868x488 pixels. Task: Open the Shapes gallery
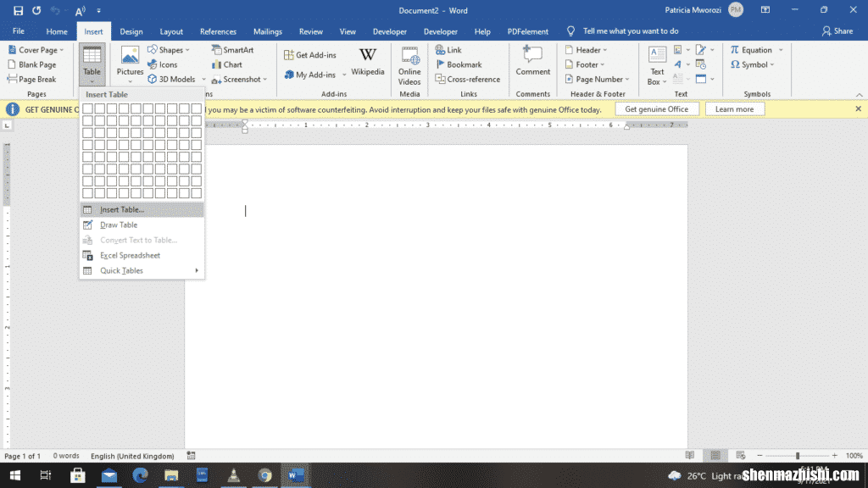click(x=169, y=50)
